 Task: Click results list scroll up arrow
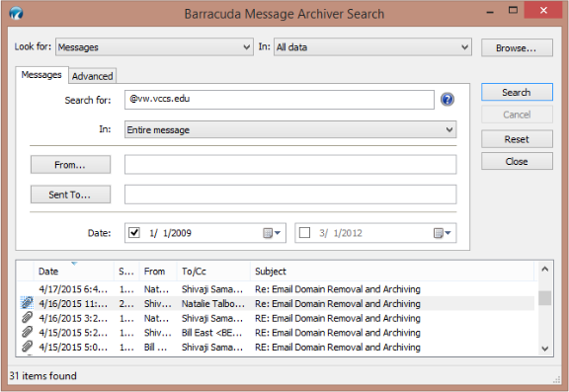544,270
